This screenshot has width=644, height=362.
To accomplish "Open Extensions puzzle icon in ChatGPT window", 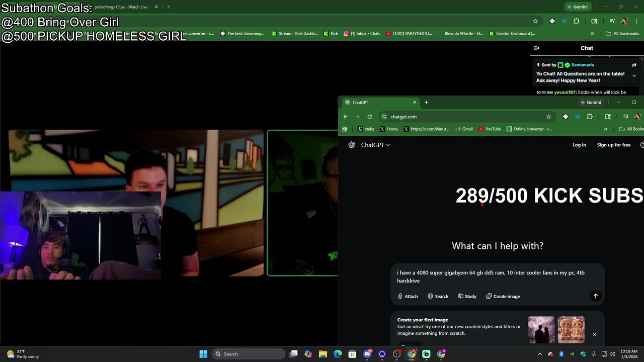I will point(590,117).
